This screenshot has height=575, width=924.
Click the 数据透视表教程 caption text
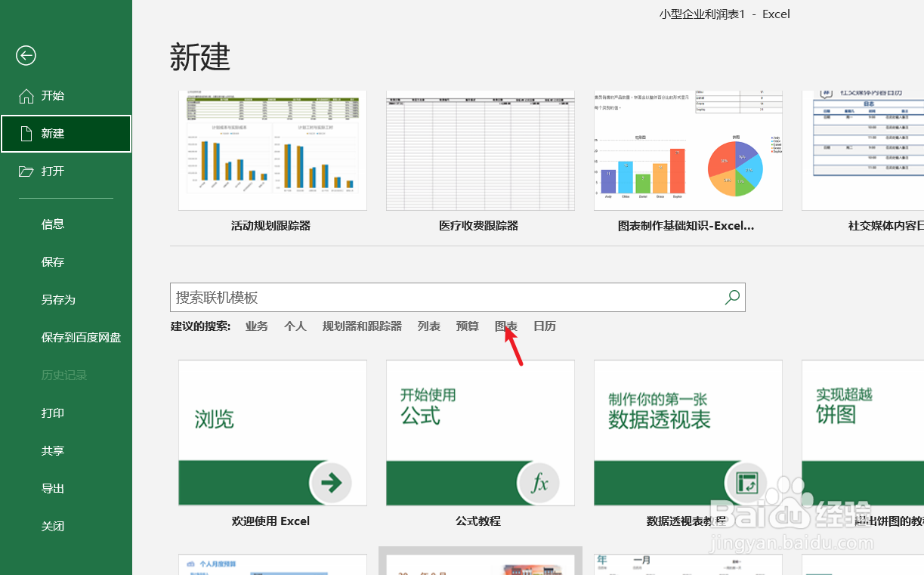(x=686, y=521)
